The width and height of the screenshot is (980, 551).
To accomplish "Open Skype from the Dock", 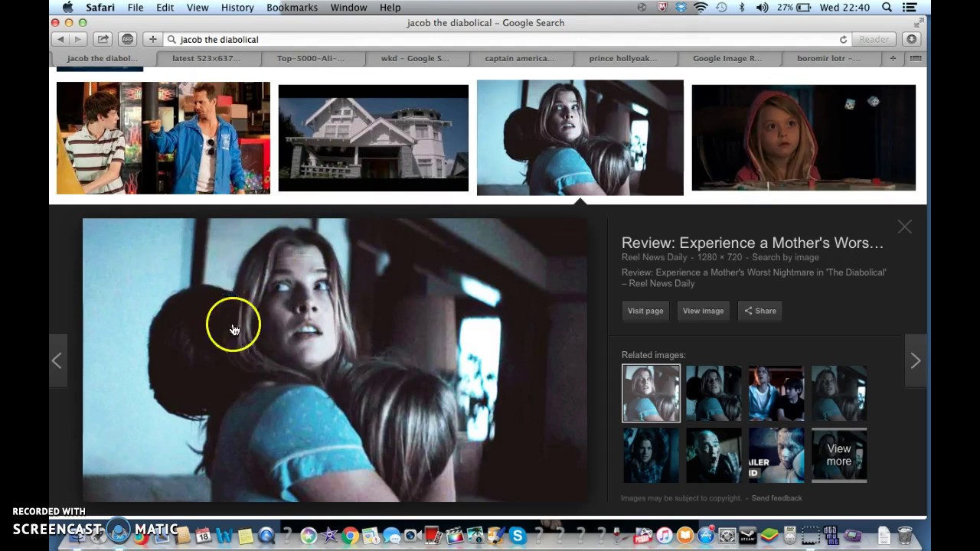I will coord(518,535).
